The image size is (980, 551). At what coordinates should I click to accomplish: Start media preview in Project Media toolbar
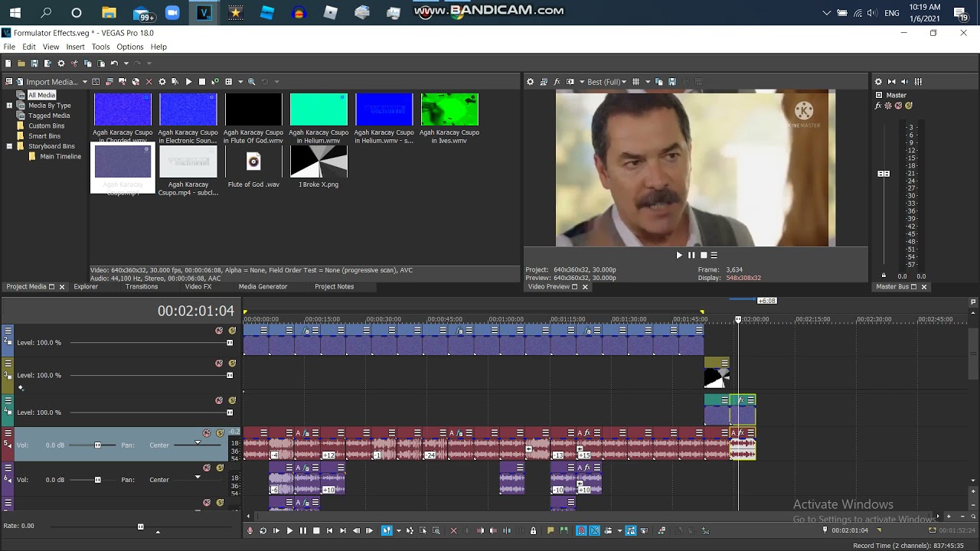click(x=188, y=82)
